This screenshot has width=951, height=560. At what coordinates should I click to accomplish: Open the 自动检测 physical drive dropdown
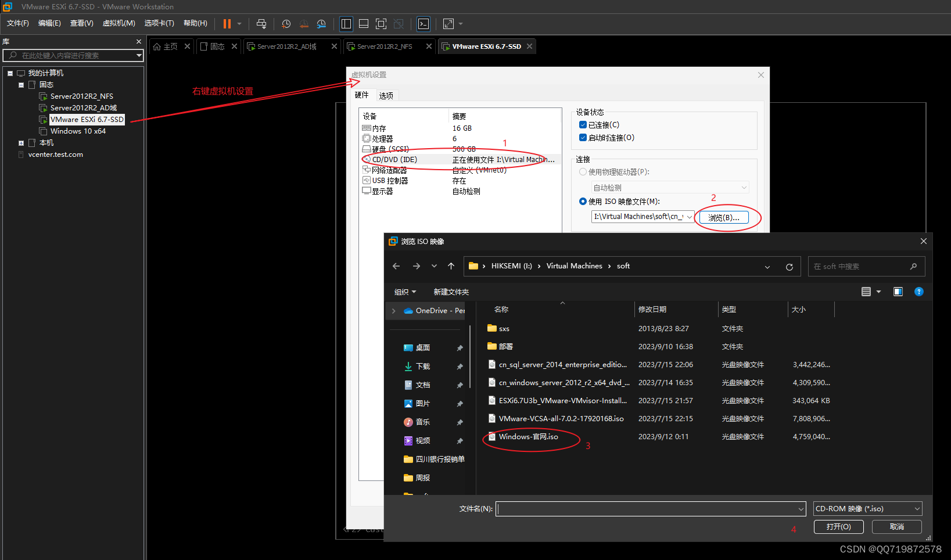click(744, 188)
